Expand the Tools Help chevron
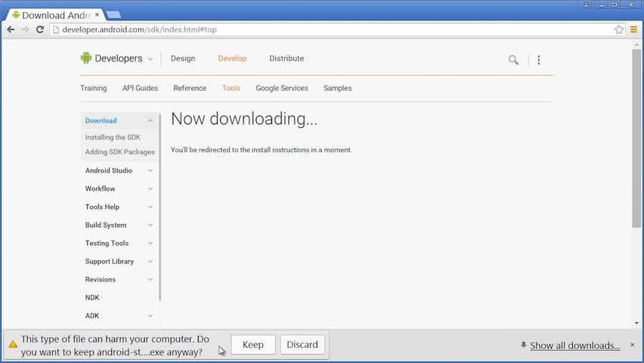 pos(150,206)
